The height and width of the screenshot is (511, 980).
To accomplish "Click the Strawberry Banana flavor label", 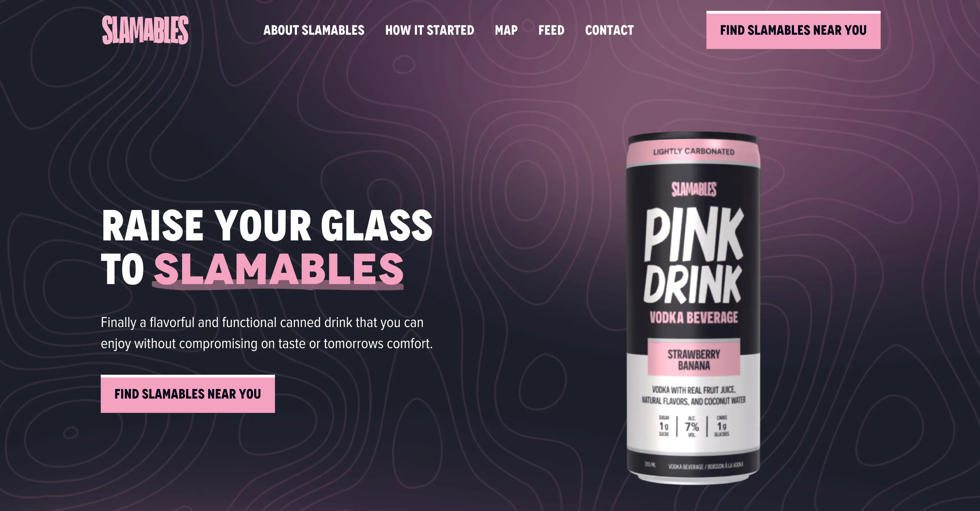I will click(x=694, y=360).
